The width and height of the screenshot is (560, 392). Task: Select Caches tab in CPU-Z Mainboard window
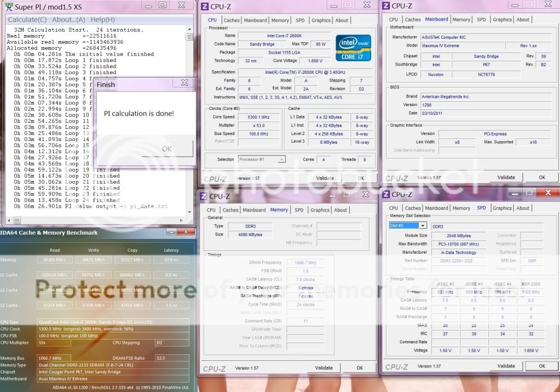pyautogui.click(x=413, y=20)
